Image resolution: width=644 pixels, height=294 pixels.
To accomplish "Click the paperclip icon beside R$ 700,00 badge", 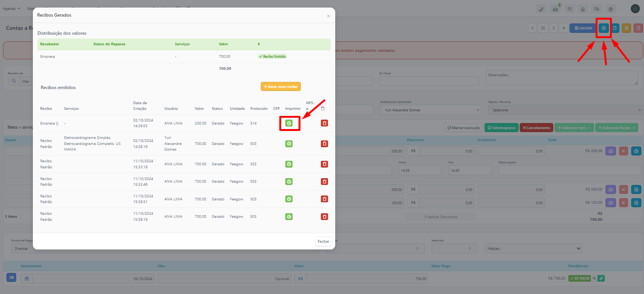I will [601, 278].
